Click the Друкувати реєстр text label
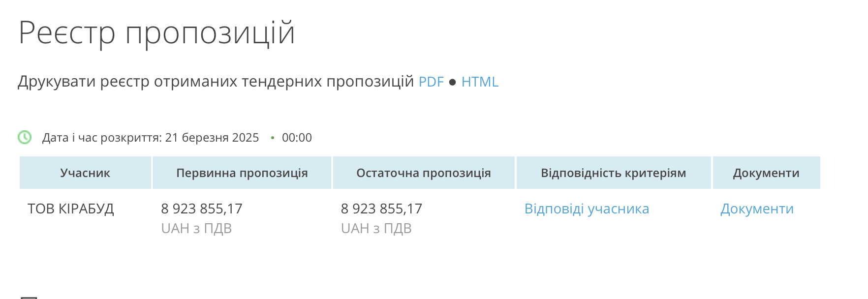This screenshot has height=299, width=868. coord(216,82)
